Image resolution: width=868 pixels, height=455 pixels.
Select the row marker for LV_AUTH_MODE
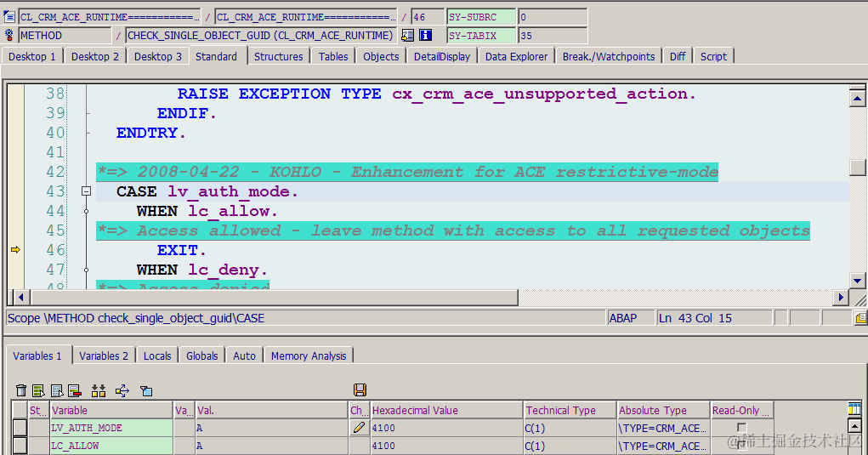20,427
